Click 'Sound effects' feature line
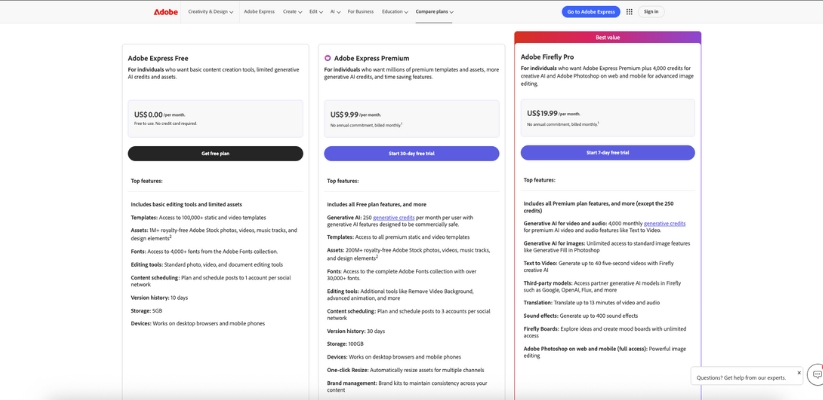Image resolution: width=823 pixels, height=400 pixels. point(581,316)
